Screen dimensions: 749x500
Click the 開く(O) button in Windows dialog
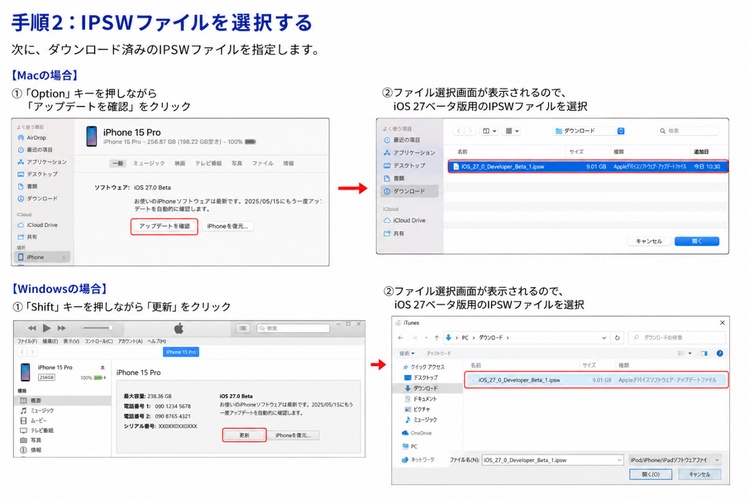pyautogui.click(x=651, y=474)
